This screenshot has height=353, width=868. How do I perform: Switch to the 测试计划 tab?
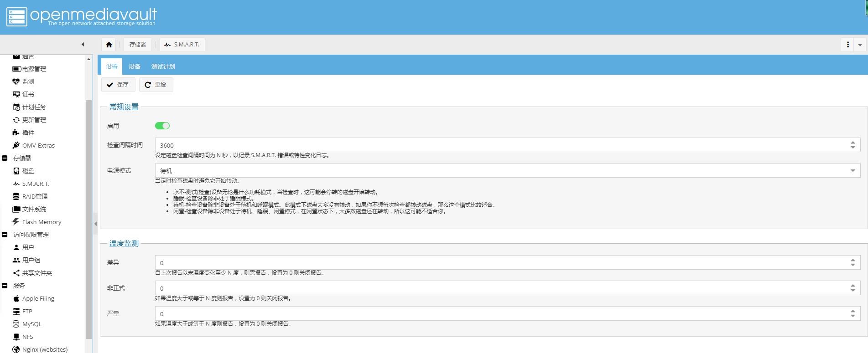coord(163,67)
